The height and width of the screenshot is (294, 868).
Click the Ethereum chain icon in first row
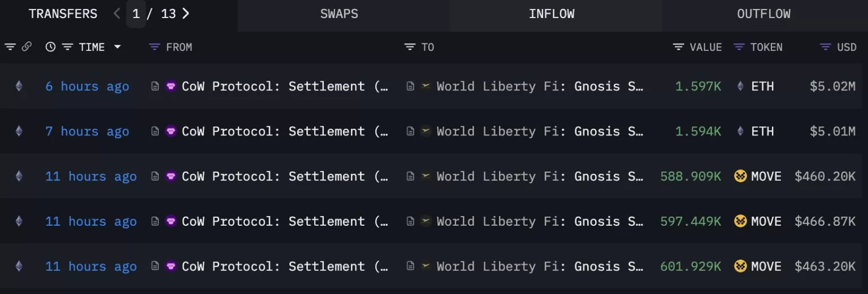[19, 86]
